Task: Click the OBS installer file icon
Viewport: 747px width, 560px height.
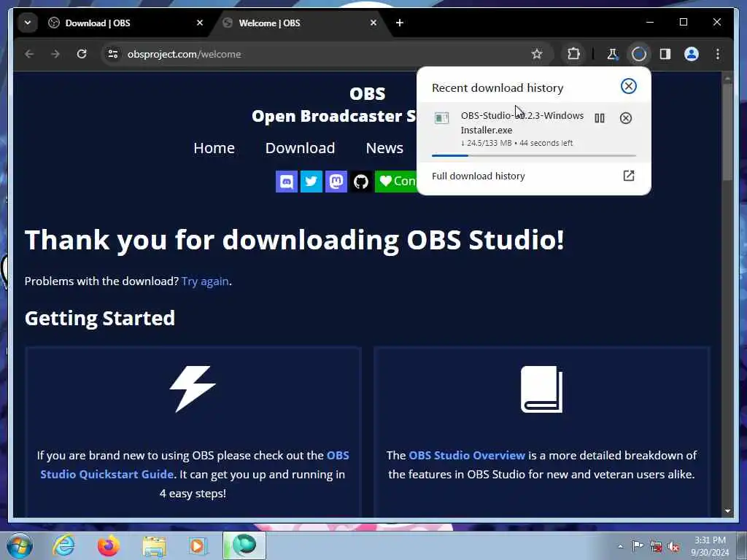Action: point(441,118)
